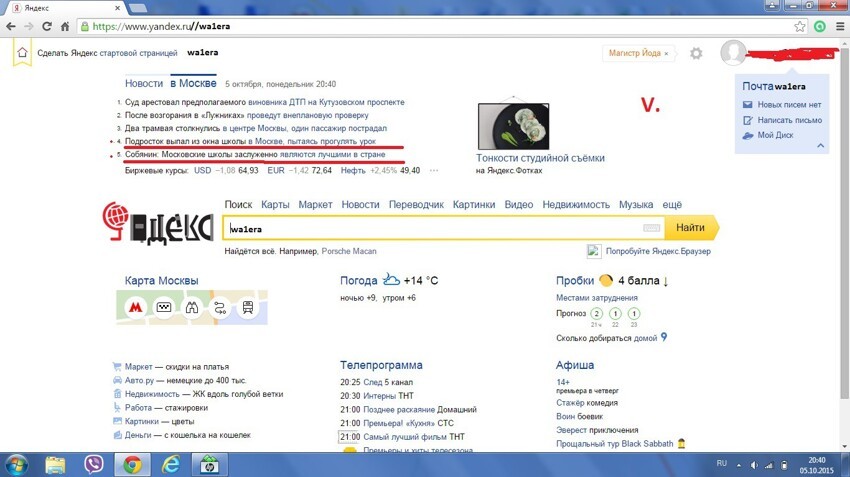The image size is (850, 477).
Task: Open Погода weather heading
Action: pos(358,280)
